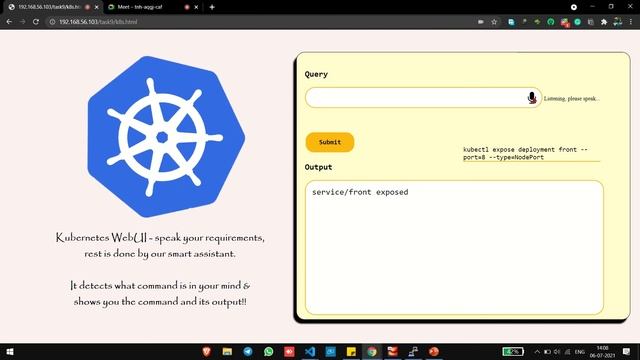Open the clock and date flyout
Viewport: 640px width, 360px height.
602,351
